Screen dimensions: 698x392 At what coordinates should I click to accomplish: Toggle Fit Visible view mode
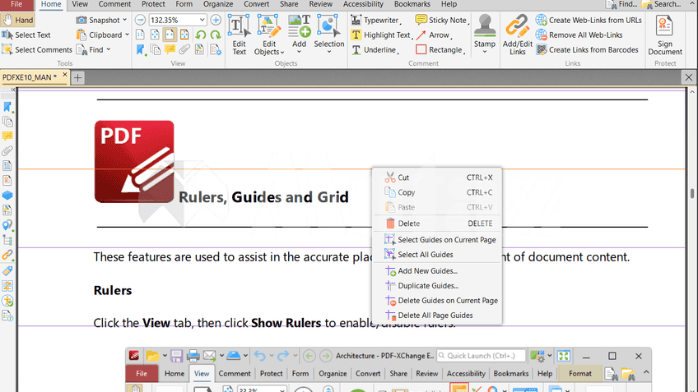pos(184,35)
